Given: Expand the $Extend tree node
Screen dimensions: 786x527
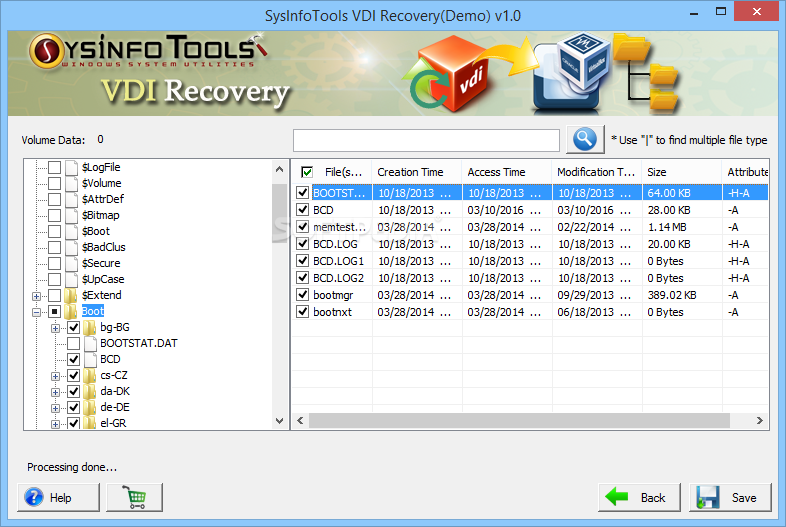Looking at the screenshot, I should (37, 296).
